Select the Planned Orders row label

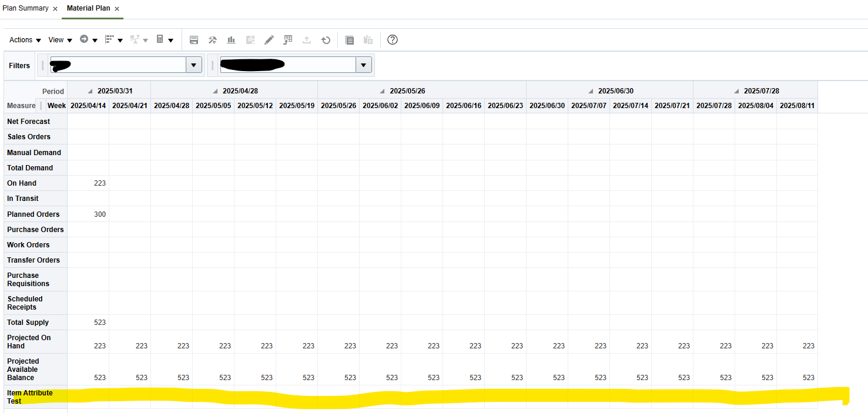(33, 214)
